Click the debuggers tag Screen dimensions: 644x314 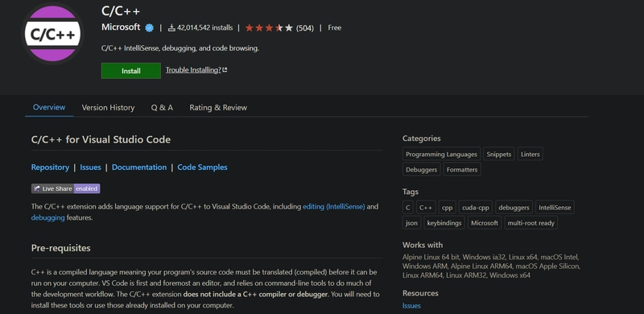point(514,208)
